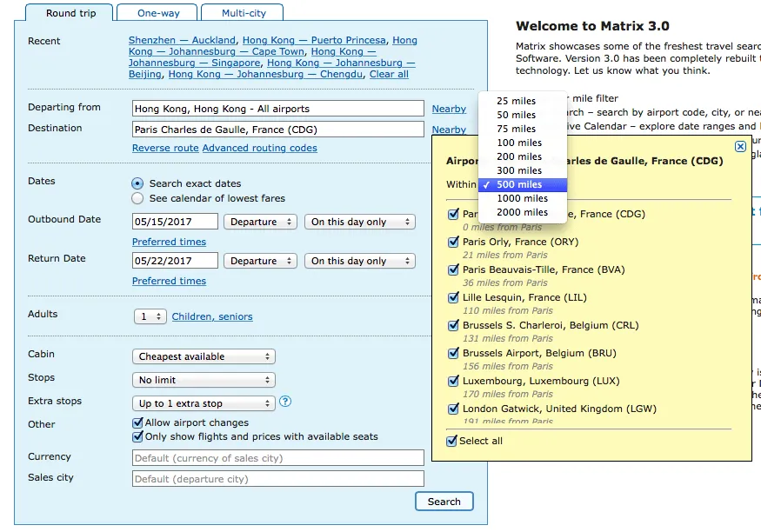Screen dimensions: 761x532
Task: Click the Search button
Action: tap(444, 502)
